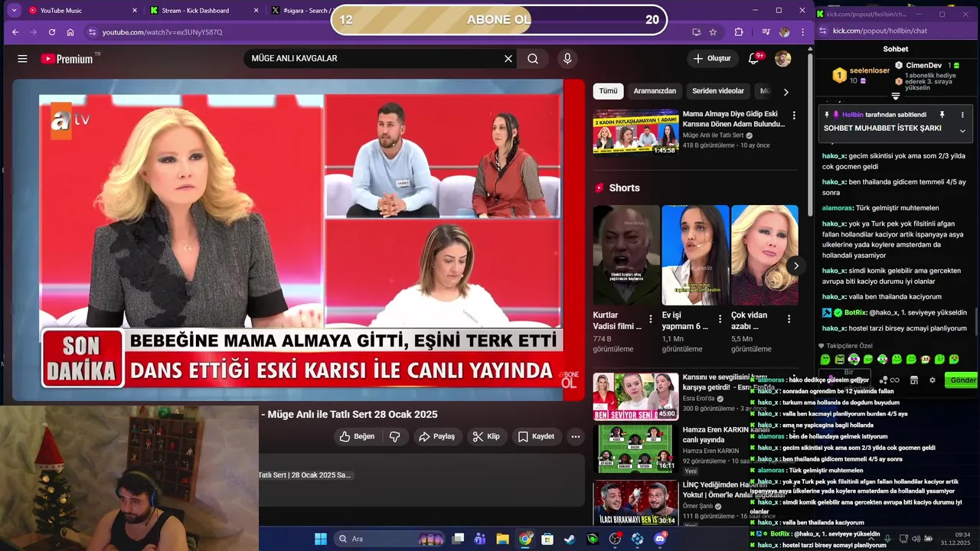Screen dimensions: 980x551
Task: Open the Windows Start menu
Action: 321,539
